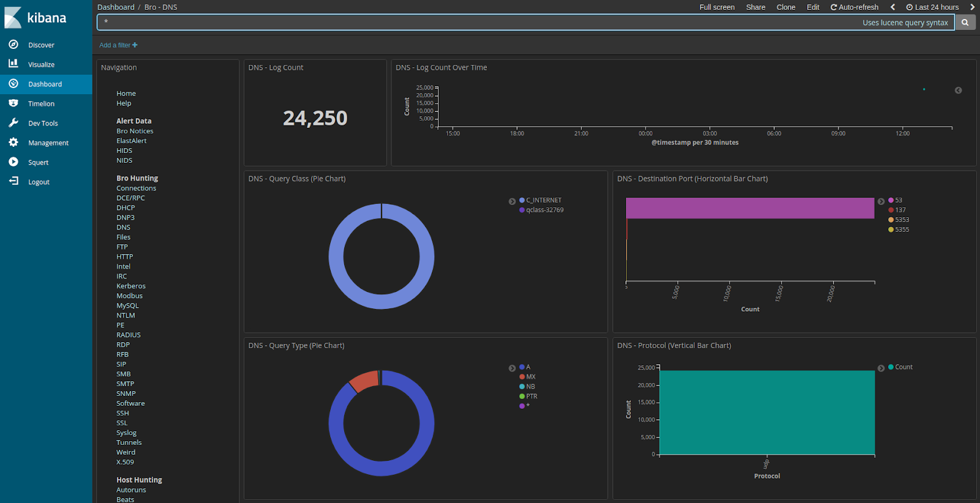The height and width of the screenshot is (503, 980).
Task: Click qclass-32769 legend color dot
Action: (x=522, y=210)
